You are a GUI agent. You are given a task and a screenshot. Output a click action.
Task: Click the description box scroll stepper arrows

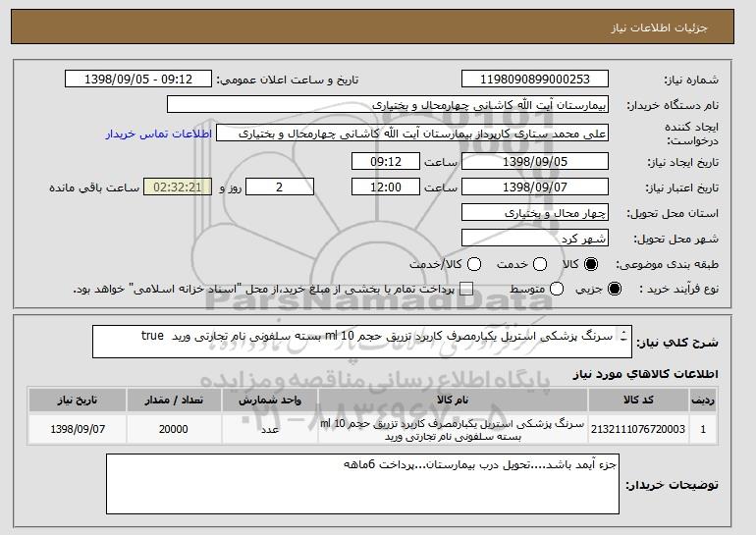[623, 336]
